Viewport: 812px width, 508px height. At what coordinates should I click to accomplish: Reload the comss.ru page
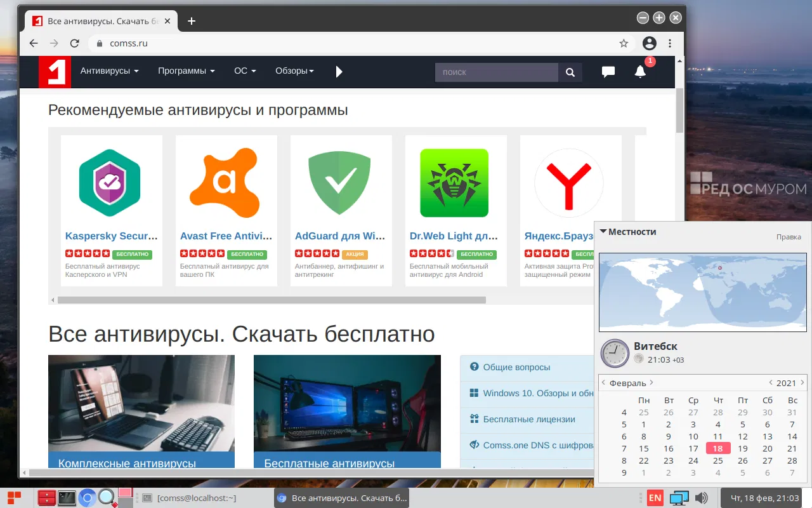point(74,43)
